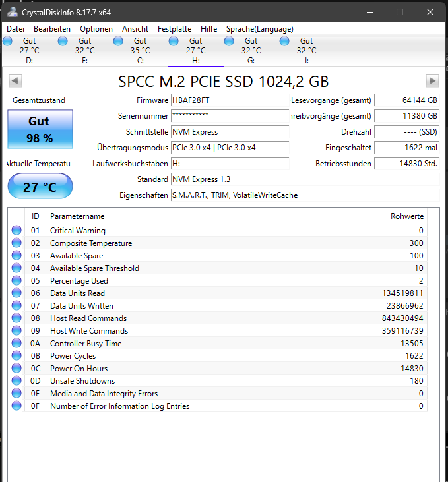The height and width of the screenshot is (482, 448).
Task: Select the I: drive status orb
Action: pyautogui.click(x=284, y=41)
